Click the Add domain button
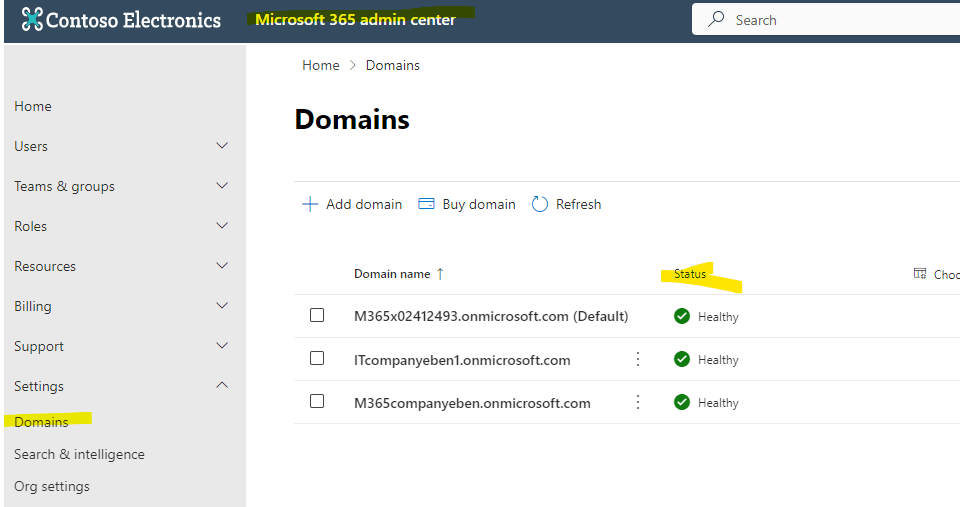Screen dimensions: 960x507 coord(352,204)
